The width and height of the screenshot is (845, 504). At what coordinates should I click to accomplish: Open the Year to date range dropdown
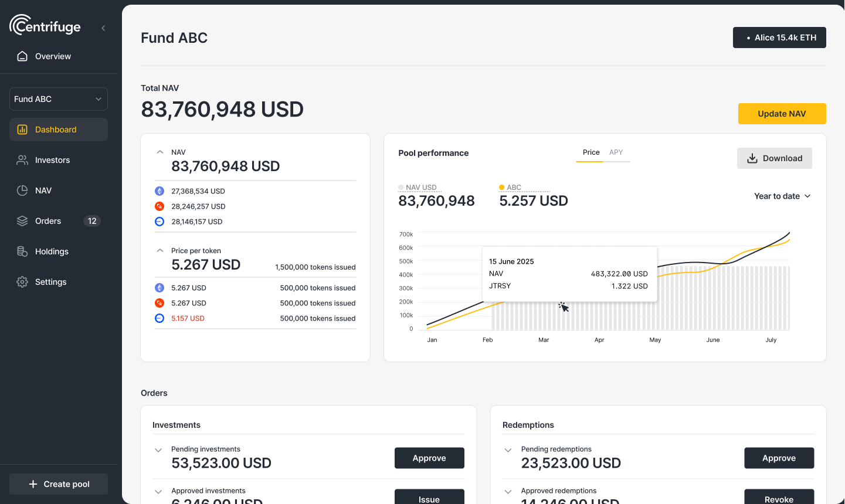tap(782, 196)
